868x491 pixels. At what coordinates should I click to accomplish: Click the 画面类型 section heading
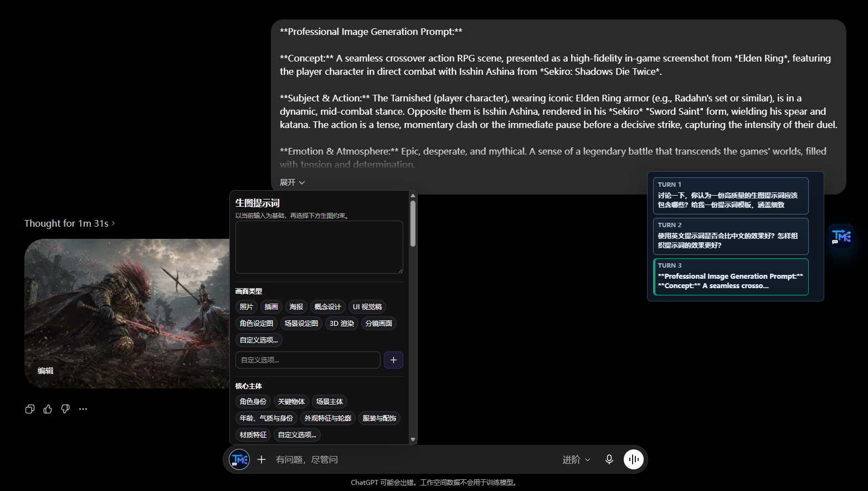(249, 291)
